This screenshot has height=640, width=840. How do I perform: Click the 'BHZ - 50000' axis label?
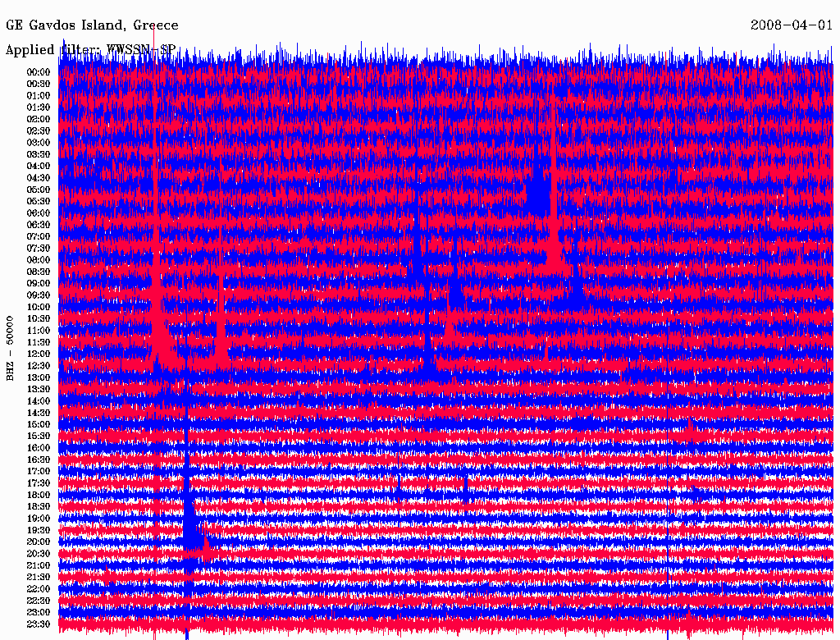coord(10,349)
